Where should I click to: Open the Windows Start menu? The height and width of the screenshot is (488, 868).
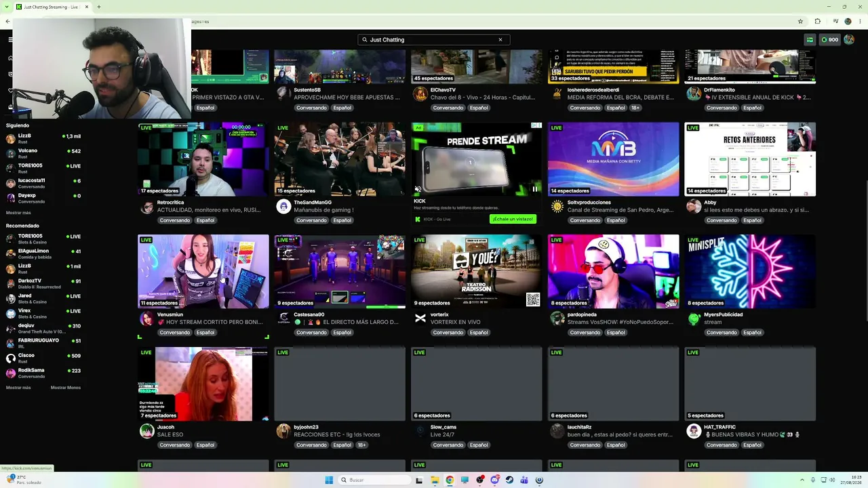click(329, 480)
